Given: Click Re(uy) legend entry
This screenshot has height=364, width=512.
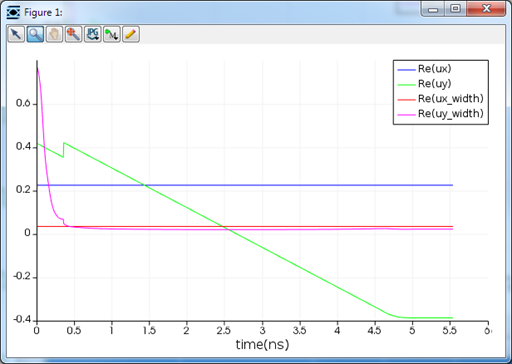Looking at the screenshot, I should [x=434, y=84].
